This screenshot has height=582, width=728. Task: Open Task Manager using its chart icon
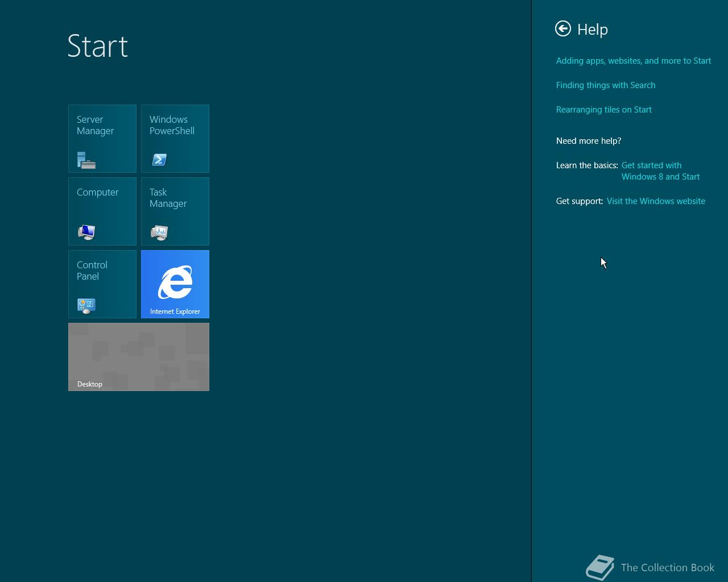click(x=159, y=232)
